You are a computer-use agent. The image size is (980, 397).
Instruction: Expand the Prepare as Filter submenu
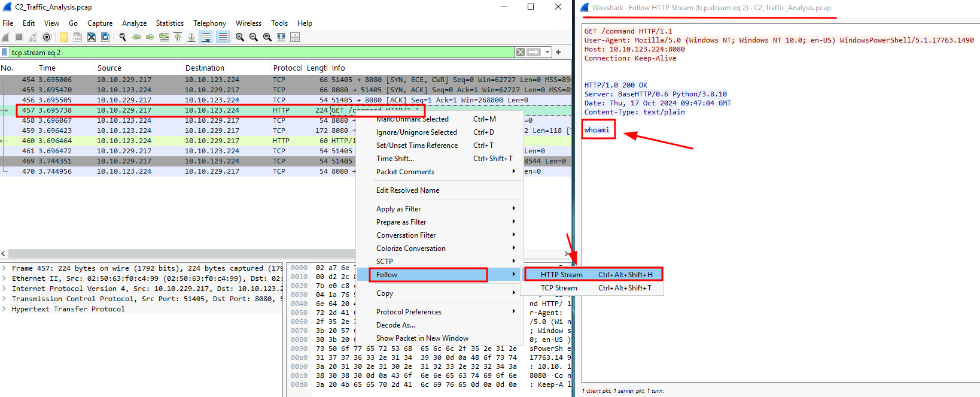pos(440,222)
